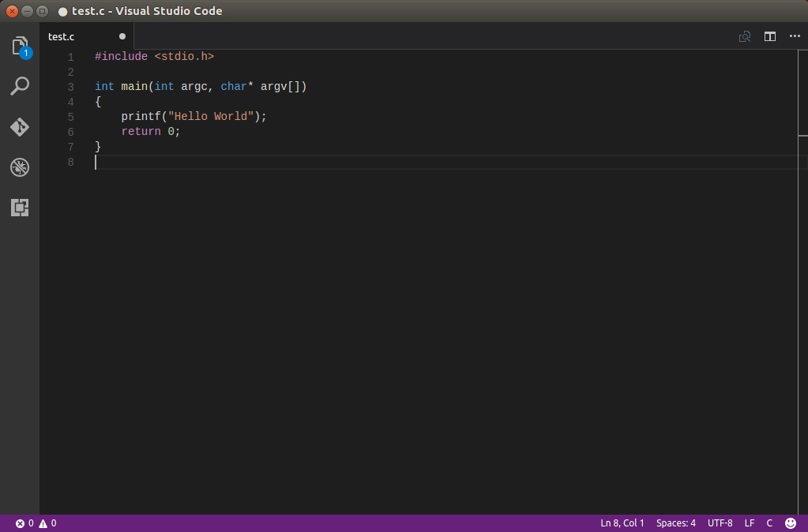Click on argv[] parameter
Viewport: 808px width, 532px height.
(x=280, y=87)
